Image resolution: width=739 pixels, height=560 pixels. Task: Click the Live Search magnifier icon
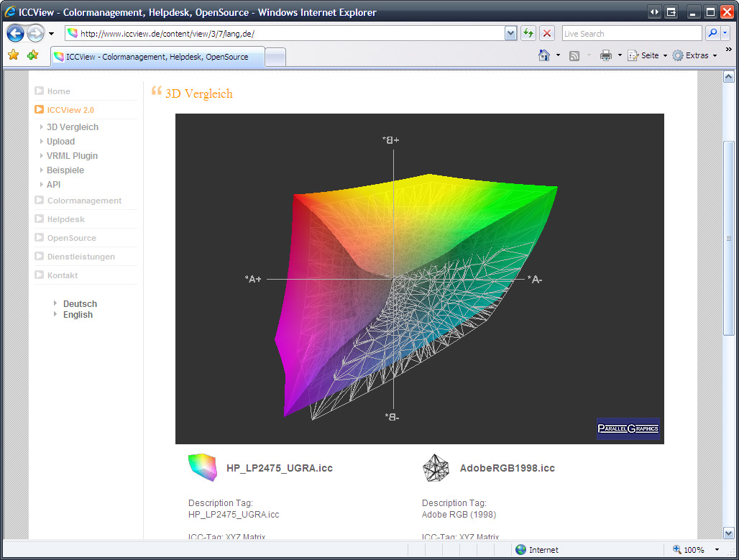[x=712, y=33]
